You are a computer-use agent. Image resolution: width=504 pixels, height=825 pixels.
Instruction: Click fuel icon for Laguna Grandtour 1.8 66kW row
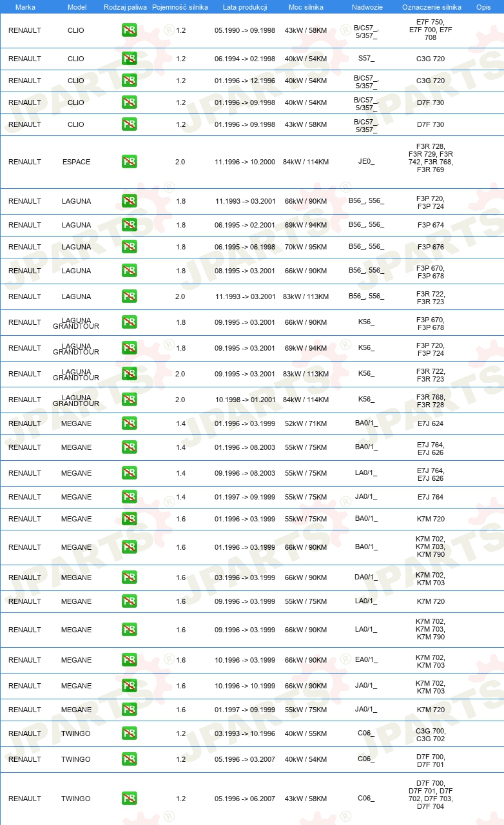129,322
